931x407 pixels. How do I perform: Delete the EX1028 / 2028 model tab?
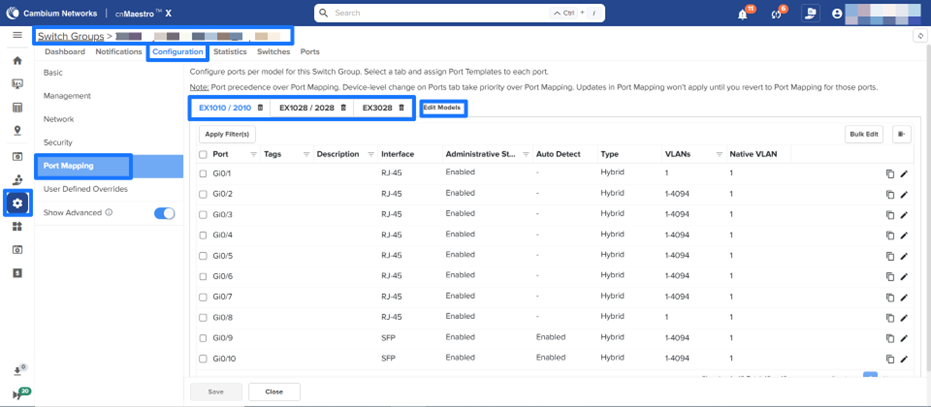click(343, 108)
